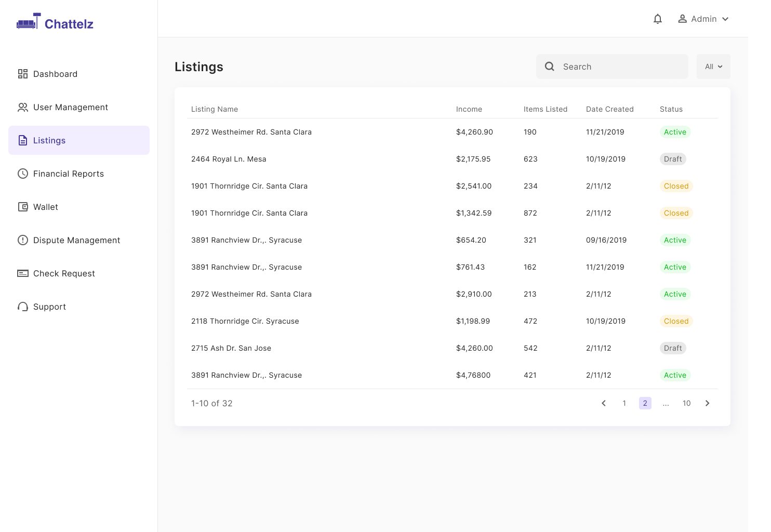The width and height of the screenshot is (771, 532).
Task: Focus the Search input field
Action: [x=612, y=66]
